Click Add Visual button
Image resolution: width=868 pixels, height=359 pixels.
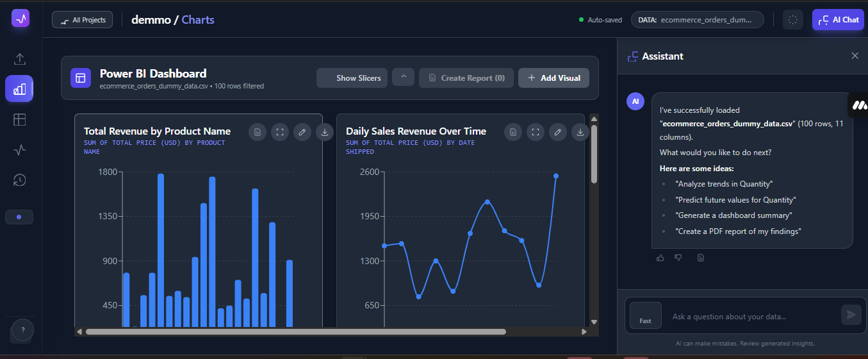(553, 78)
